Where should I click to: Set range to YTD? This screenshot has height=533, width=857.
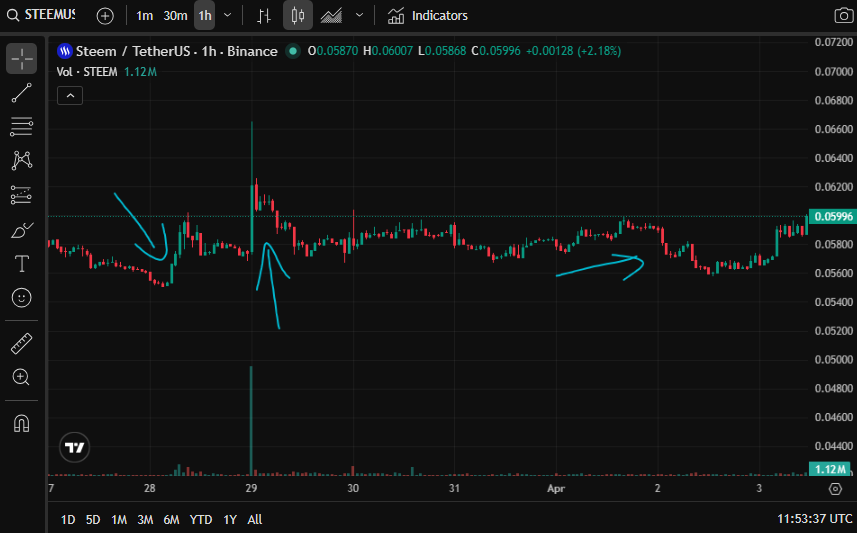click(201, 519)
